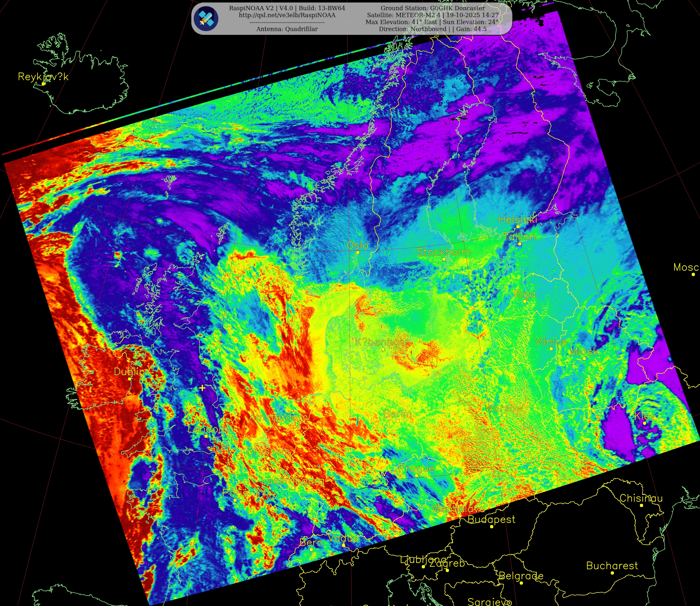
Task: Open the qsl.net RaspiNOAA URL in banner
Action: coord(287,15)
